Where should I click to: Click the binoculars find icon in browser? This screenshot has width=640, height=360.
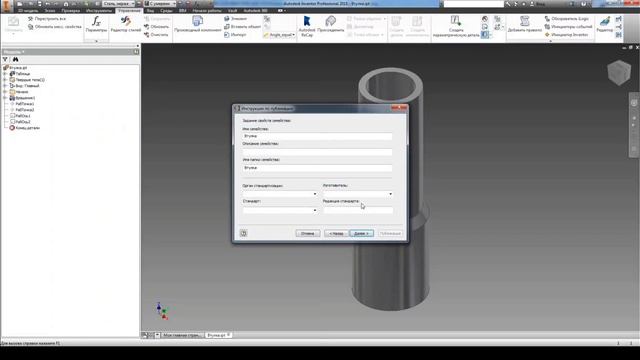16,60
